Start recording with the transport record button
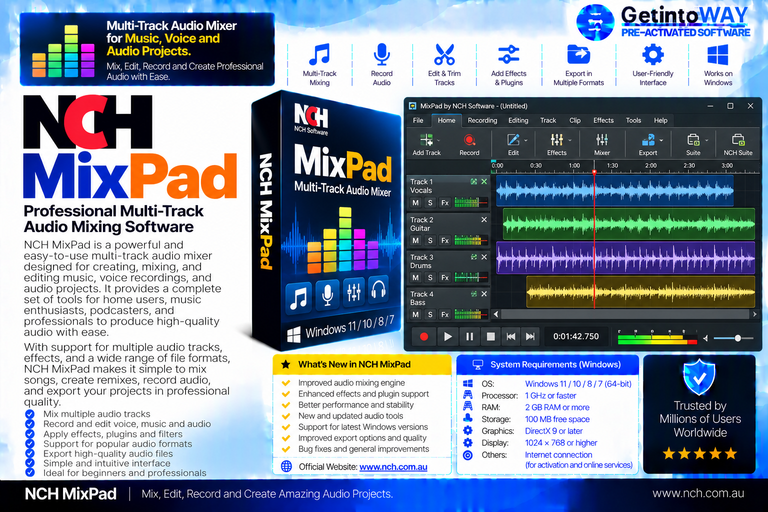 (424, 337)
